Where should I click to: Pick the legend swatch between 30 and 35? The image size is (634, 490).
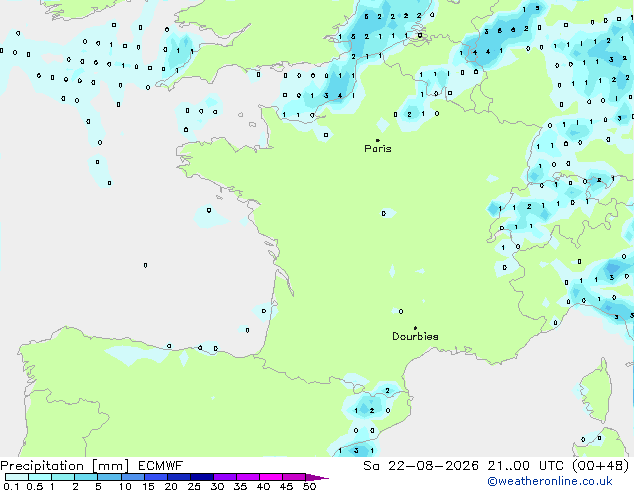point(225,477)
